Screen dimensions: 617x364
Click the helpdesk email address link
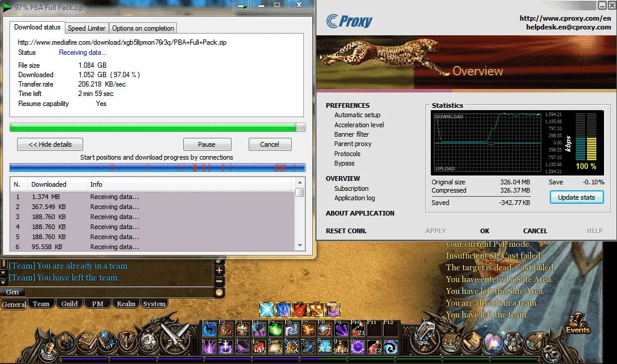569,27
